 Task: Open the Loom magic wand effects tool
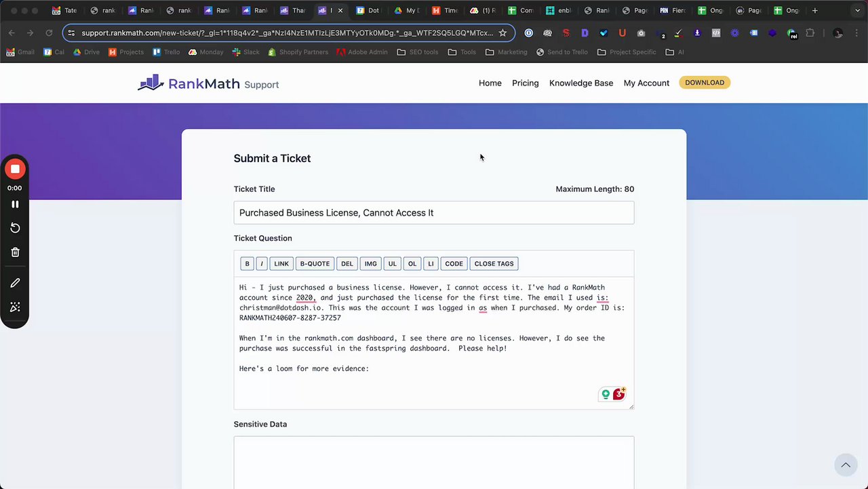(x=15, y=307)
